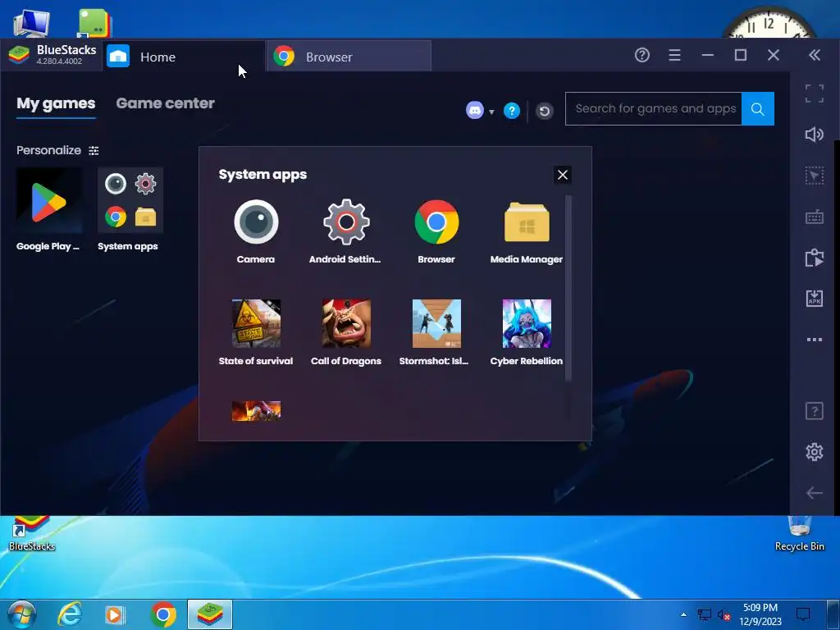This screenshot has width=840, height=630.
Task: Collapse the BlueStacks side toolbar
Action: click(815, 55)
